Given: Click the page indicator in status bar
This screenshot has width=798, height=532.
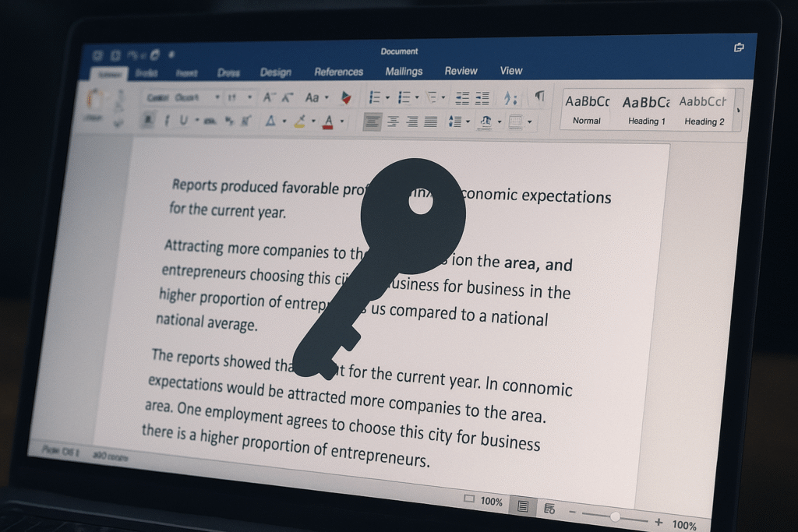Looking at the screenshot, I should pos(60,451).
